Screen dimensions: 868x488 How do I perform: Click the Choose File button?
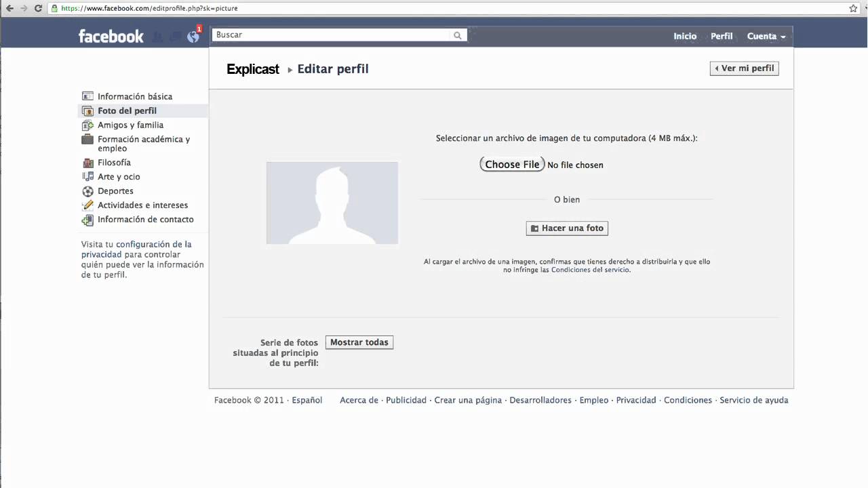click(512, 164)
